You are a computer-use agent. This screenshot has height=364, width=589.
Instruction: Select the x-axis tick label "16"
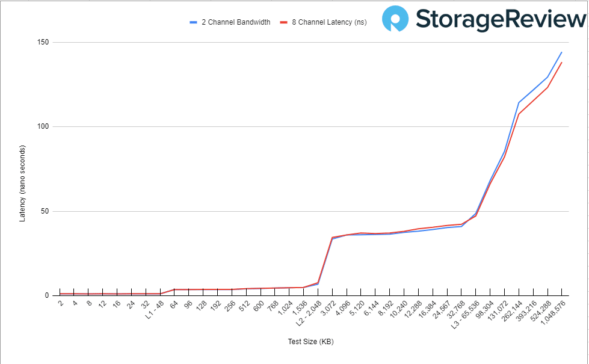coord(117,304)
